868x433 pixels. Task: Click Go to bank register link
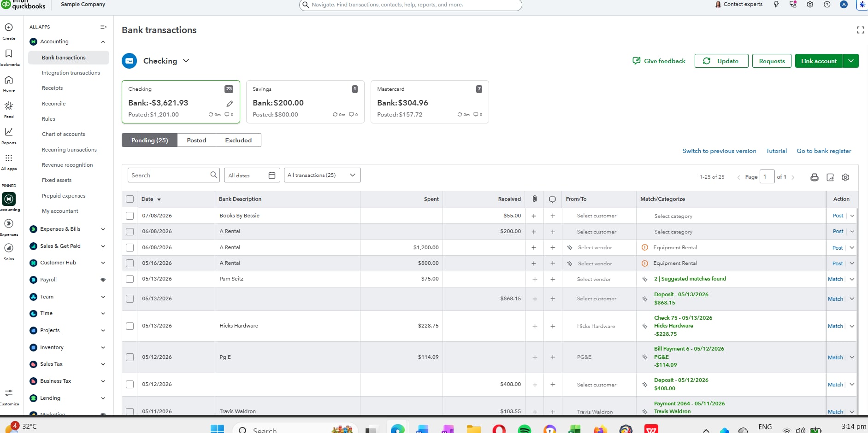tap(824, 151)
